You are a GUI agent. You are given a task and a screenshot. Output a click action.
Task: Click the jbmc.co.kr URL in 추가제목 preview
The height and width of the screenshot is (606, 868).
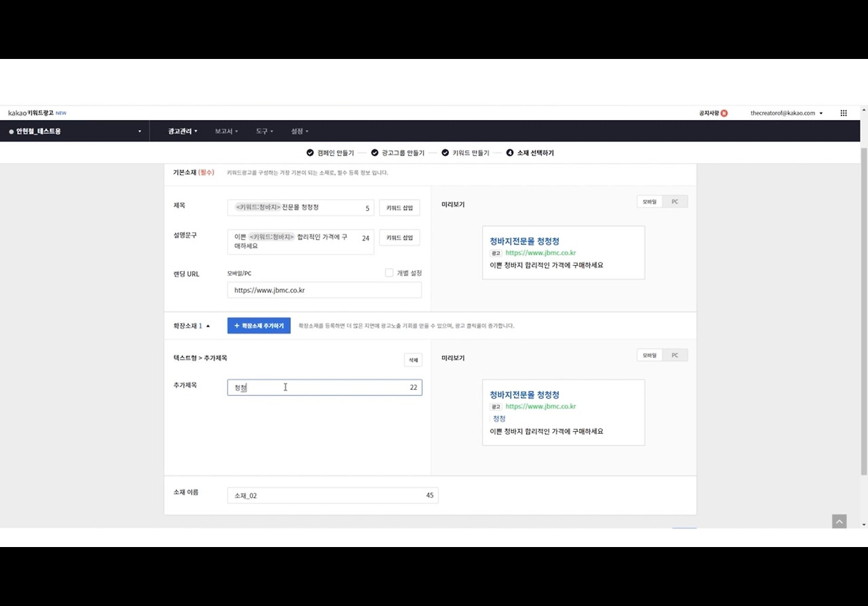click(541, 407)
